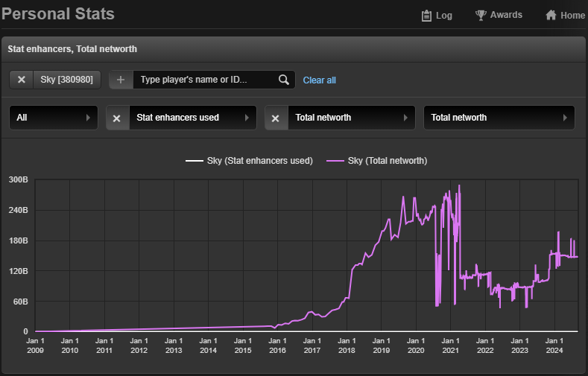Go to the Awards page
This screenshot has height=376, width=588.
pyautogui.click(x=506, y=16)
